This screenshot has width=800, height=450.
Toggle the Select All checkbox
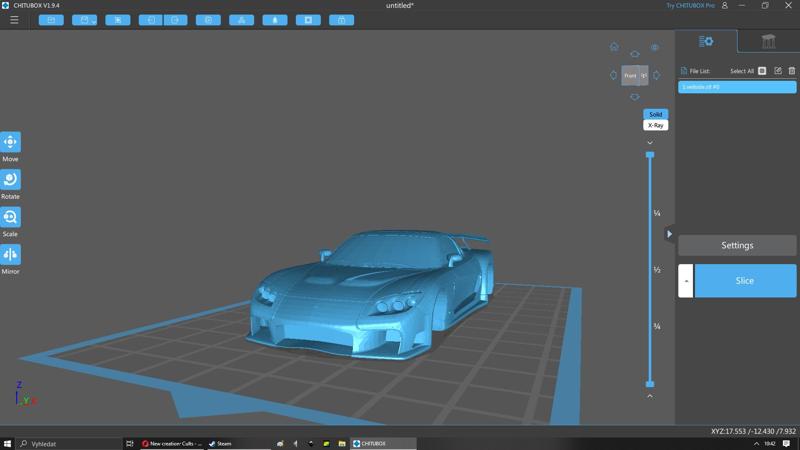click(x=762, y=71)
